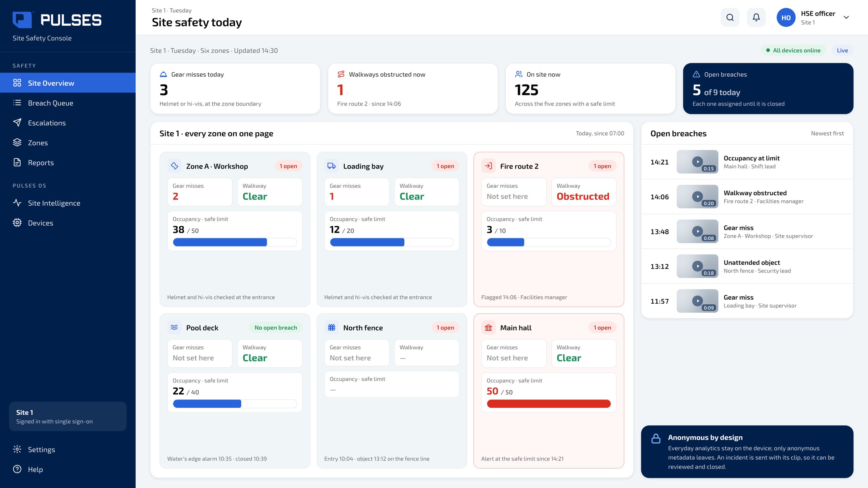This screenshot has height=488, width=868.
Task: Expand the HSE officer account chevron
Action: click(846, 17)
